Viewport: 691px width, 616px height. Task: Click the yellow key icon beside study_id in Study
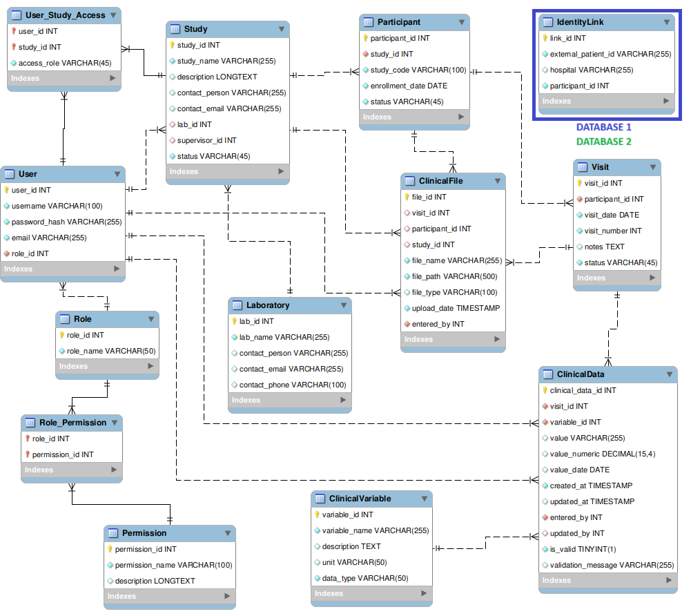point(171,45)
